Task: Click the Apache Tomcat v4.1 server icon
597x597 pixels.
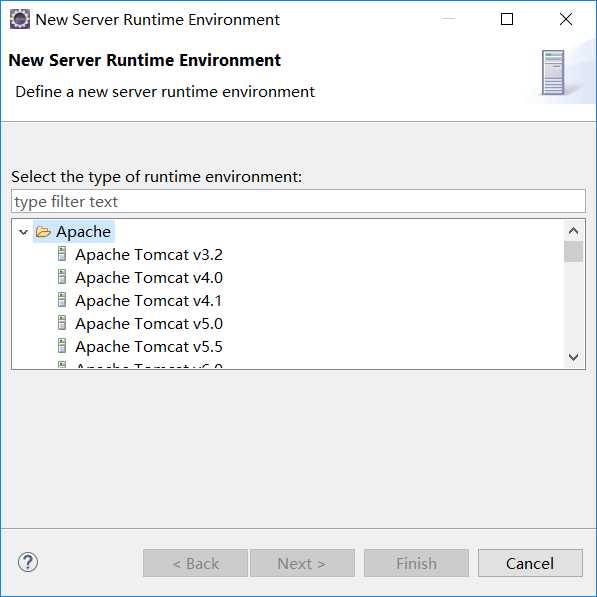Action: 62,300
